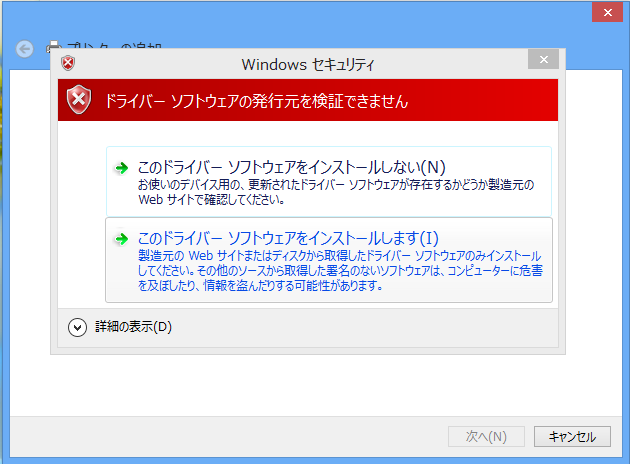Click the small shield icon in dialog title bar

coord(68,63)
